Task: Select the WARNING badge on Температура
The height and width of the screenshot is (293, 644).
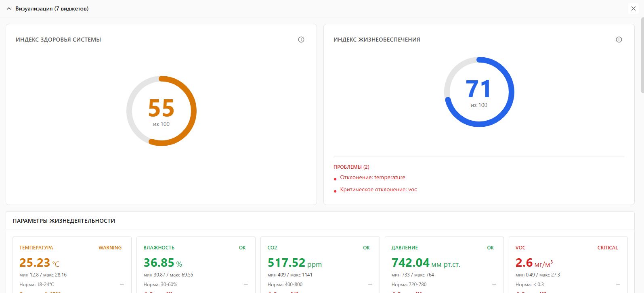Action: (110, 248)
